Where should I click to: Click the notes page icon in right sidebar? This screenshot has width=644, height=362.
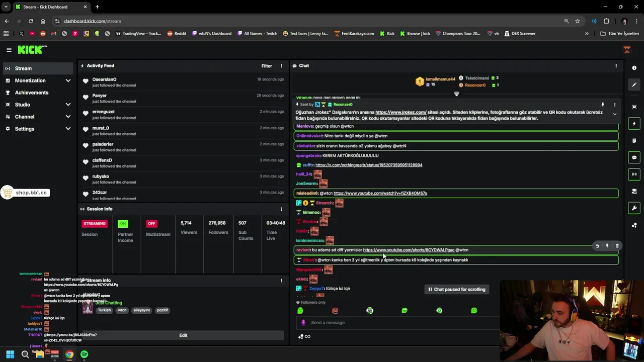634,141
